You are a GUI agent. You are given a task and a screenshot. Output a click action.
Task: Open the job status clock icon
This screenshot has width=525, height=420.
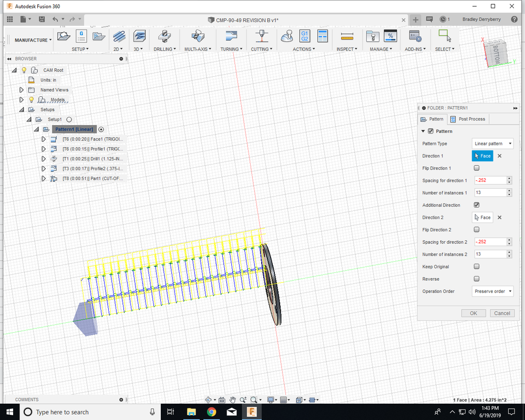(x=443, y=19)
